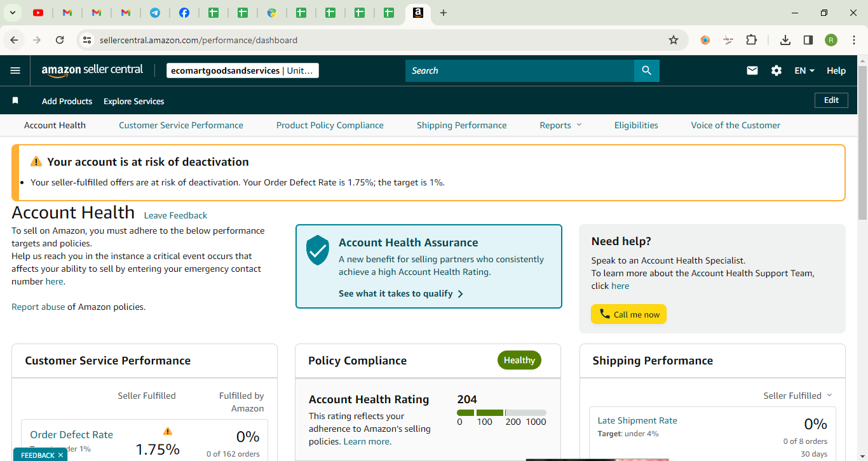Open the Seller Fulfilled dropdown in Shipping Performance
Image resolution: width=868 pixels, height=461 pixels.
click(797, 396)
